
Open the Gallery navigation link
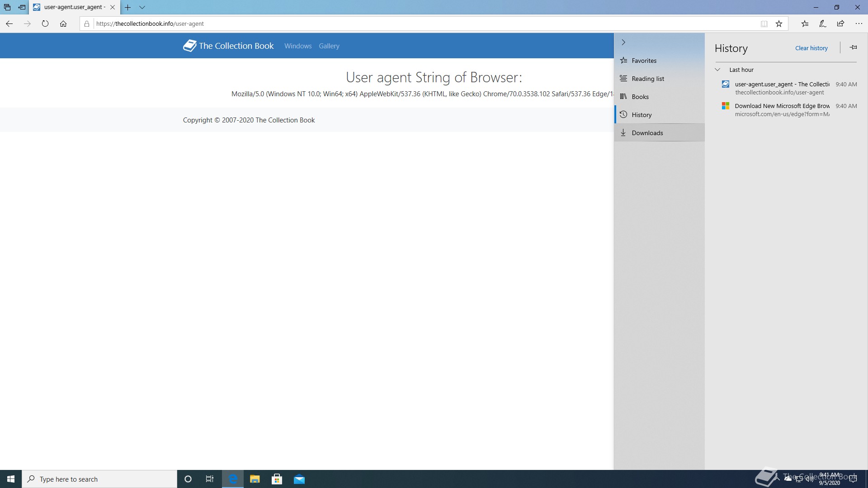329,46
